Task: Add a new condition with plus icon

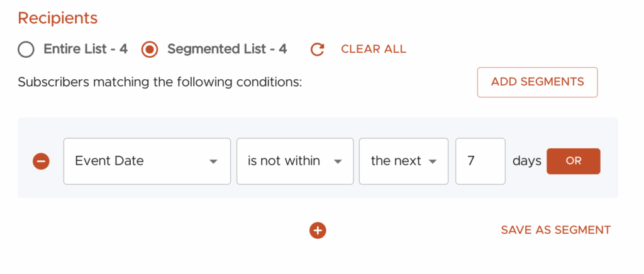Action: pyautogui.click(x=318, y=231)
